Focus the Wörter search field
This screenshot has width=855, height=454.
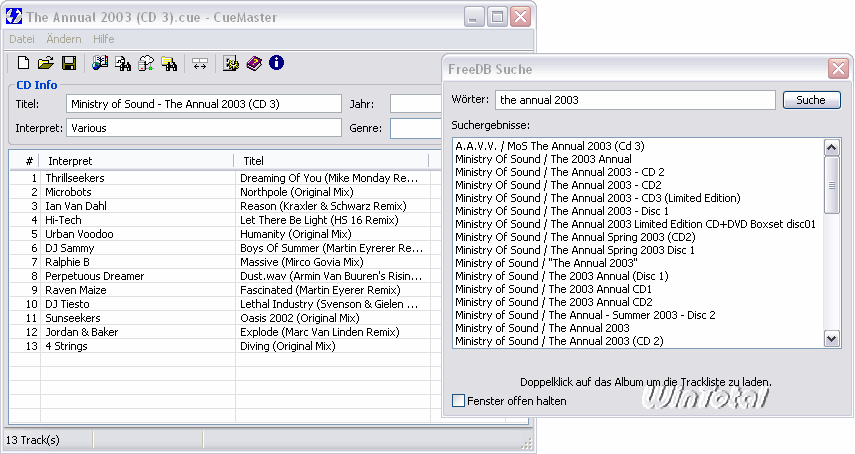coord(635,100)
